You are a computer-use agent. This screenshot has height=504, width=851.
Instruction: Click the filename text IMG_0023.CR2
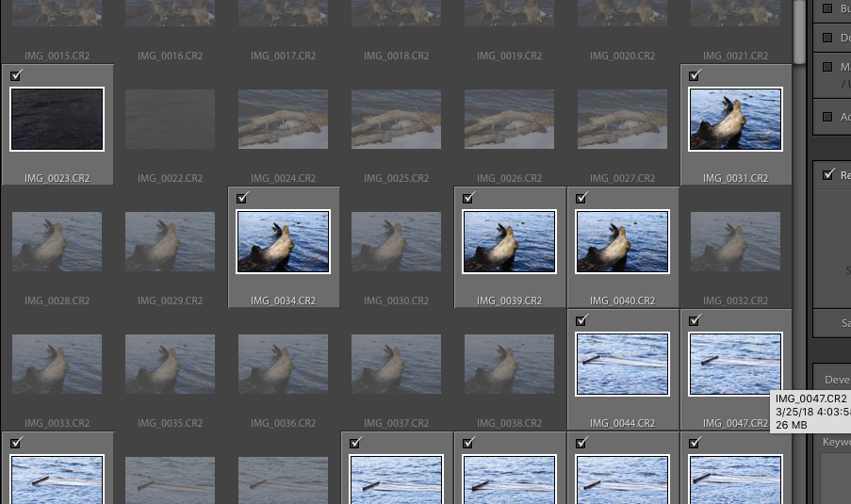coord(57,178)
